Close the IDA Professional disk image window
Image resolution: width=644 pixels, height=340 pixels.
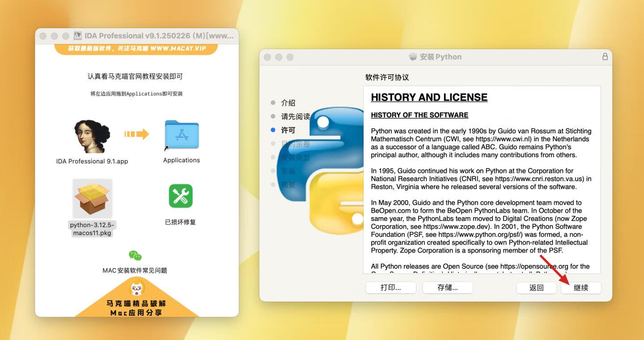click(43, 36)
